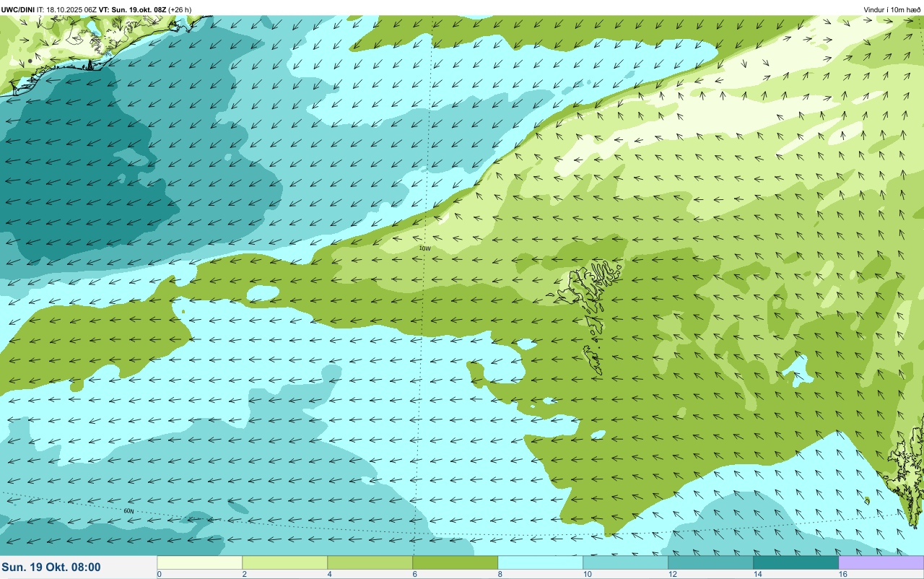Click the legend value '0'
Image resolution: width=924 pixels, height=579 pixels.
point(159,574)
